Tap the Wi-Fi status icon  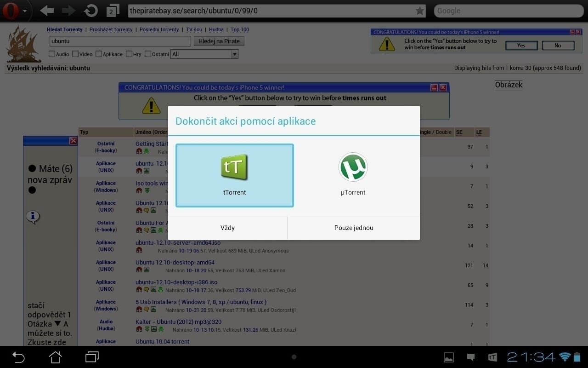(565, 357)
